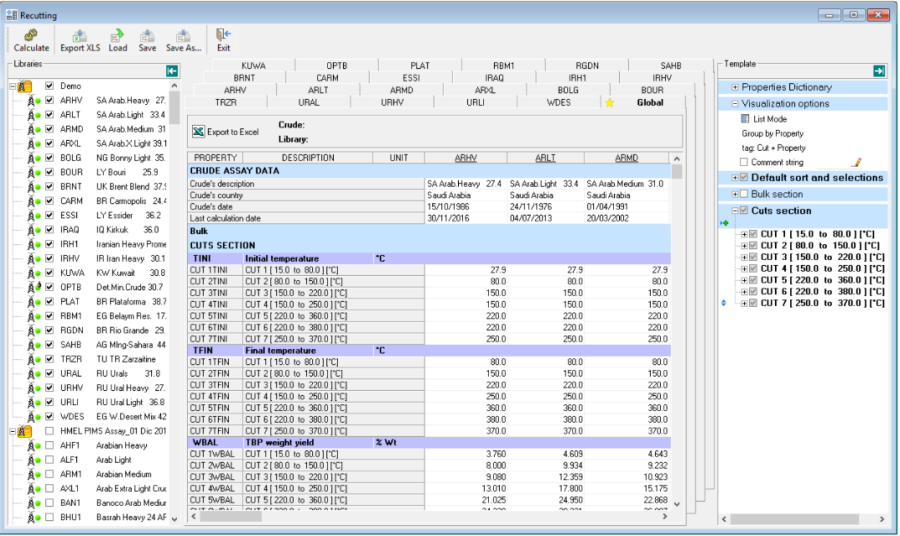Screen dimensions: 900x536
Task: Expand the CUT 5 node
Action: click(x=744, y=280)
